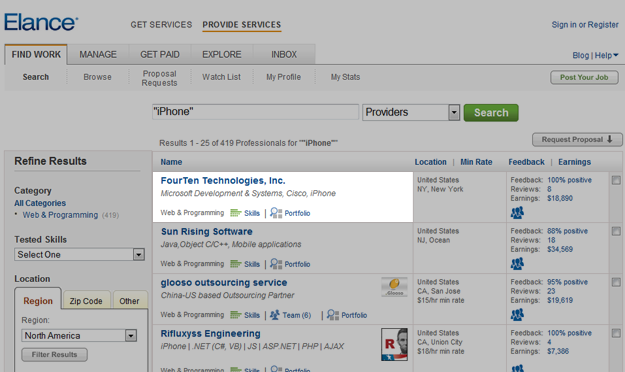Switch to INBOX tab
625x372 pixels.
[284, 55]
